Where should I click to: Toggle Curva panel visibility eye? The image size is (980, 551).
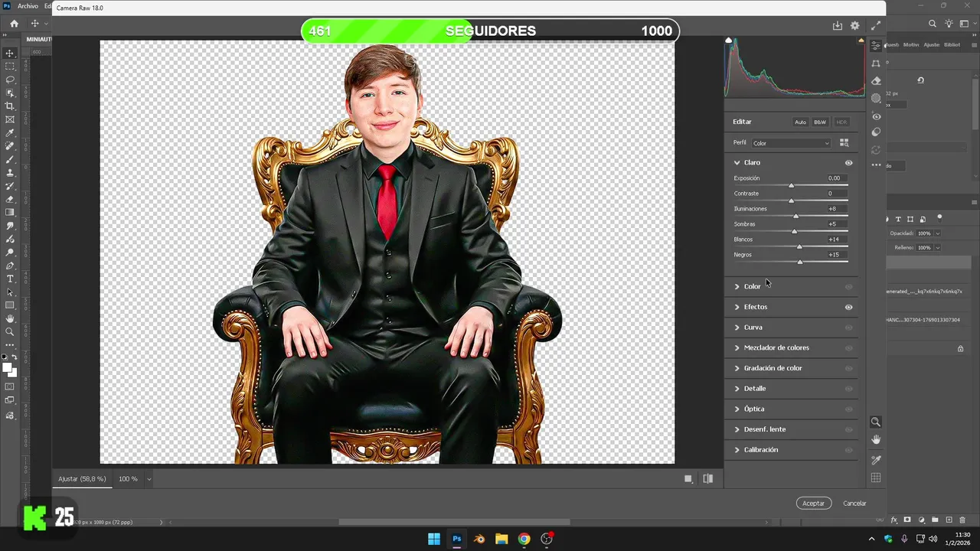(x=848, y=328)
